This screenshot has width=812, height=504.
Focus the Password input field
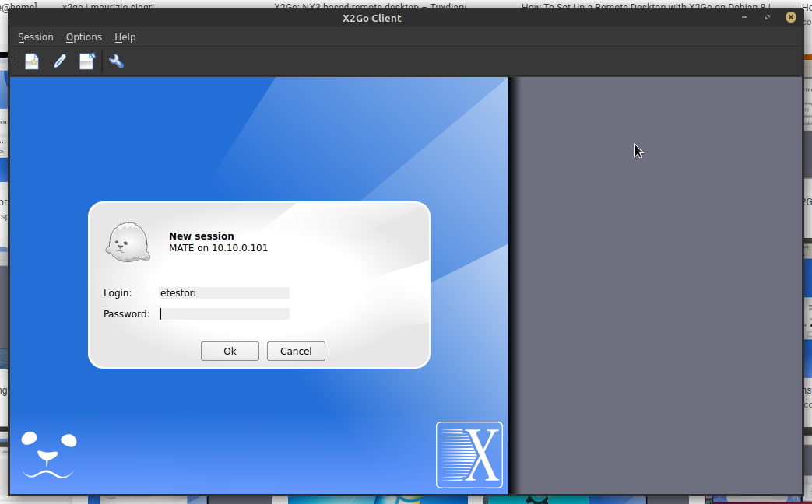click(x=223, y=314)
